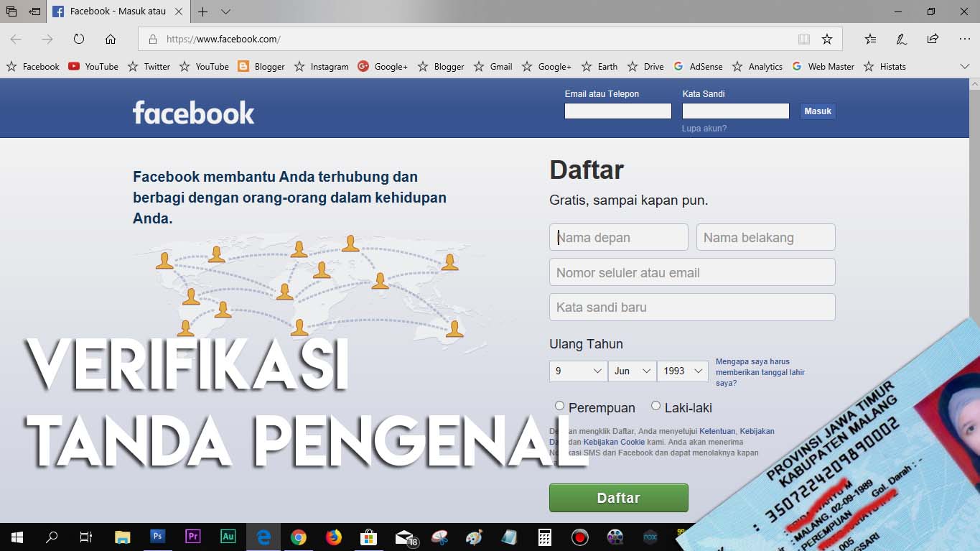This screenshot has height=551, width=980.
Task: Set these tabs aside icon
Action: pyautogui.click(x=34, y=11)
